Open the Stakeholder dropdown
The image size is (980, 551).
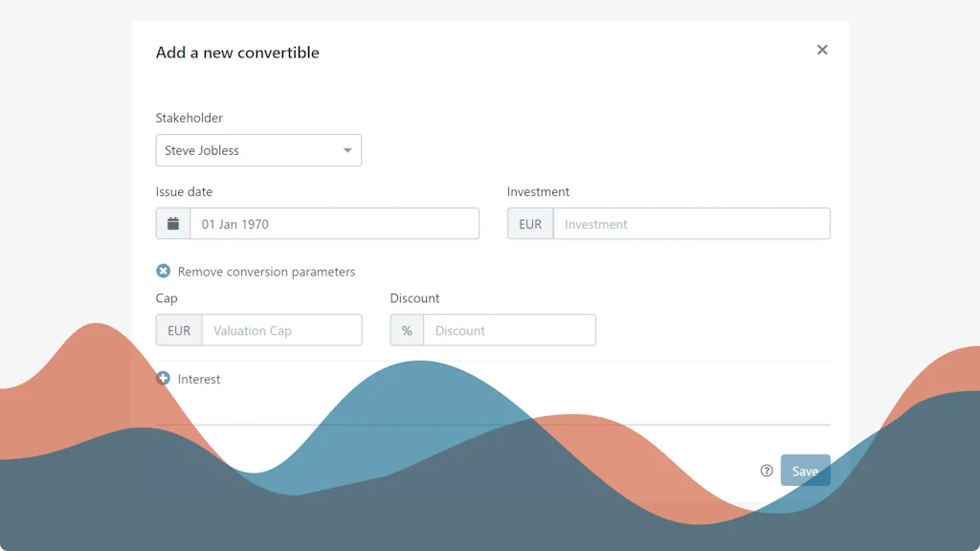pyautogui.click(x=258, y=150)
